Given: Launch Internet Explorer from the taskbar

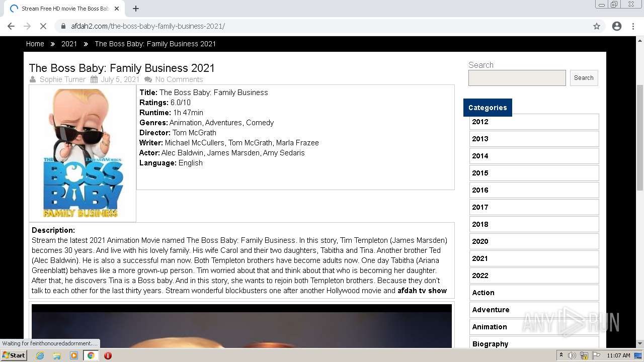Looking at the screenshot, I should [x=40, y=355].
